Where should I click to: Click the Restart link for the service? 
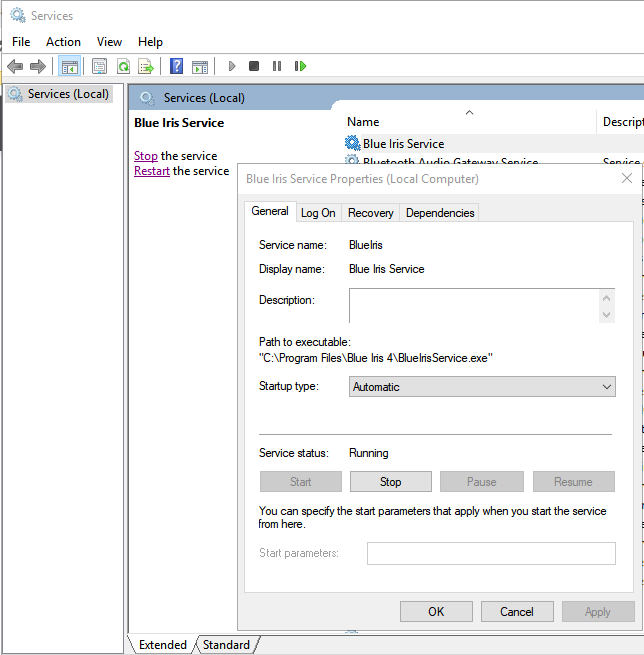(x=152, y=171)
